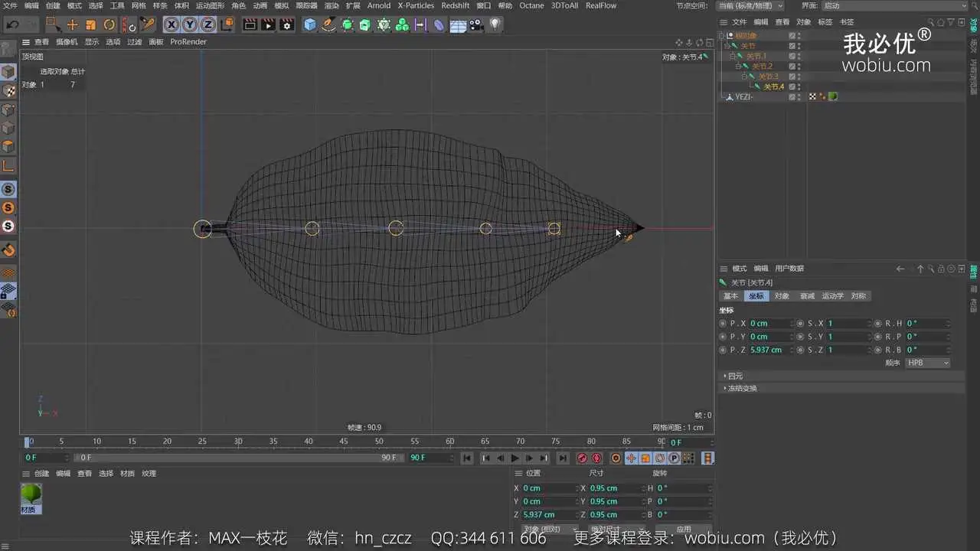Switch to the 对象 attribute tab
Screen dimensions: 980x551
(x=782, y=296)
